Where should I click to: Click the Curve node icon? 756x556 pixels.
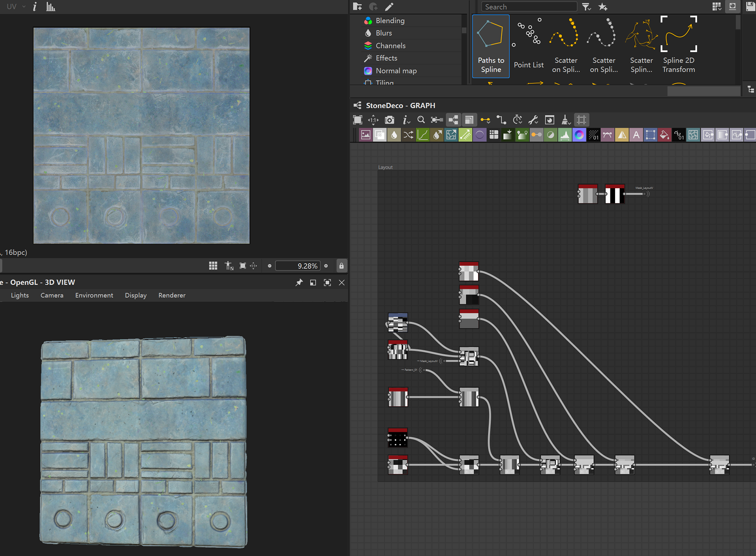[422, 135]
